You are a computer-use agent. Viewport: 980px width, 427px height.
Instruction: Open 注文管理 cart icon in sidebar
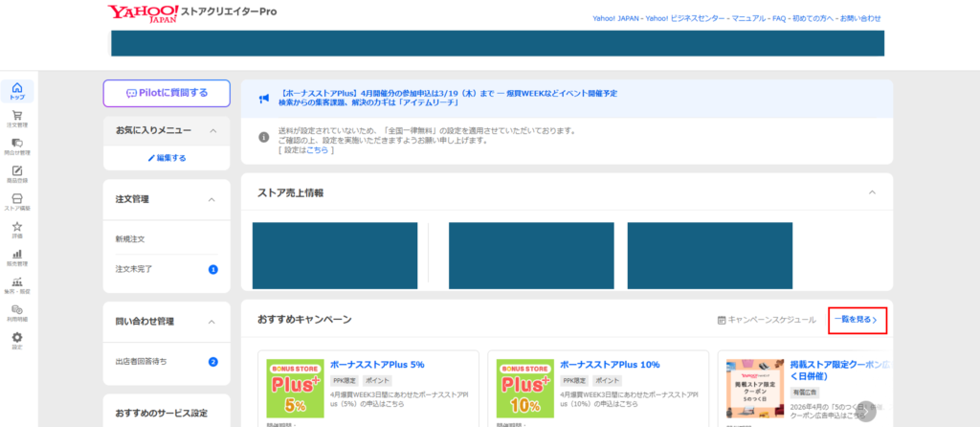click(x=17, y=119)
